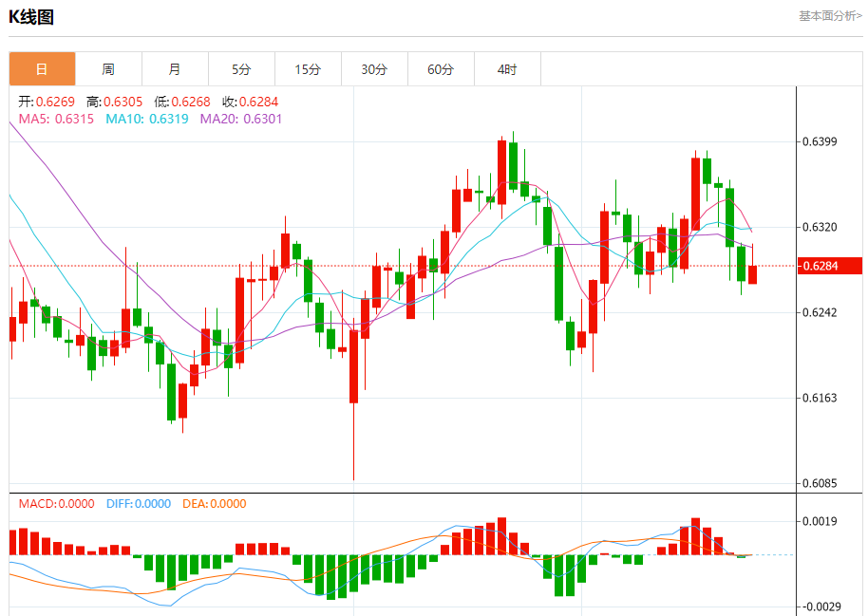Open the 5分 interval tab
This screenshot has height=616, width=868.
pos(241,69)
